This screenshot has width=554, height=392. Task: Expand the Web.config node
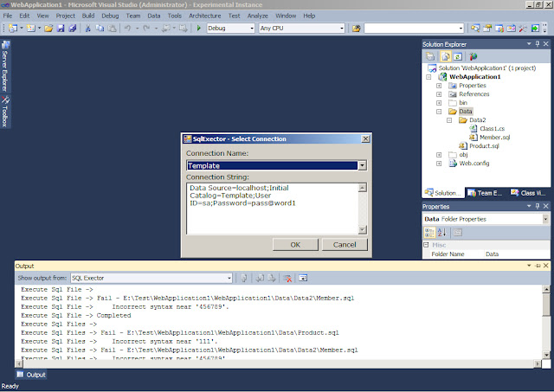[439, 164]
